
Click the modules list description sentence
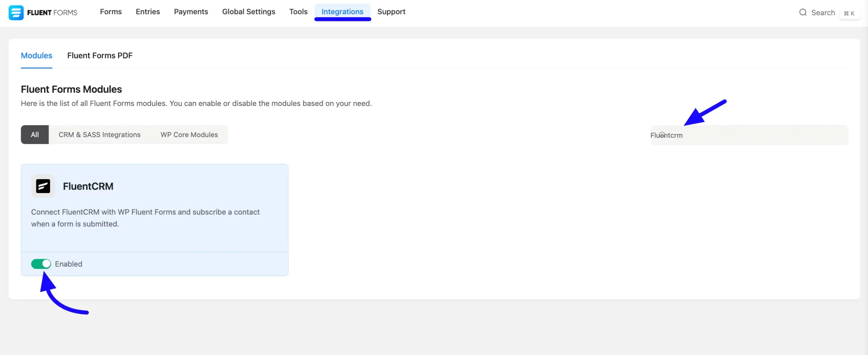(196, 103)
